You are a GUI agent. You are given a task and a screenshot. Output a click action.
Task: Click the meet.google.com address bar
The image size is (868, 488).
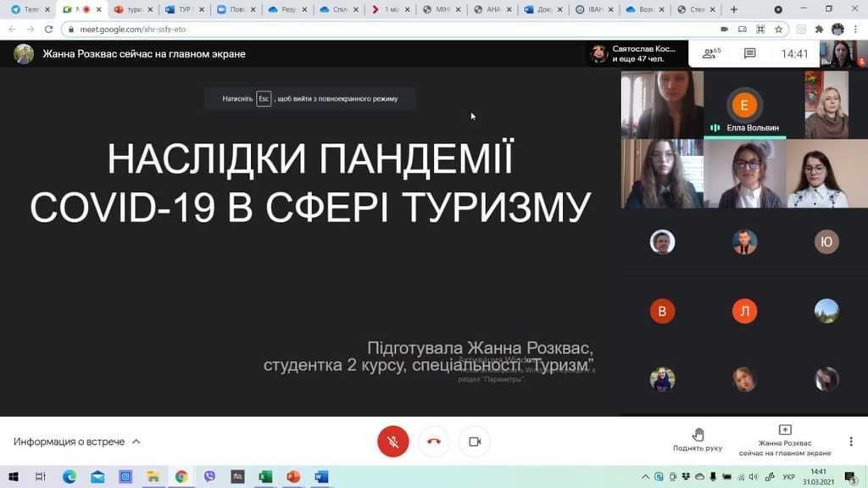tap(339, 29)
